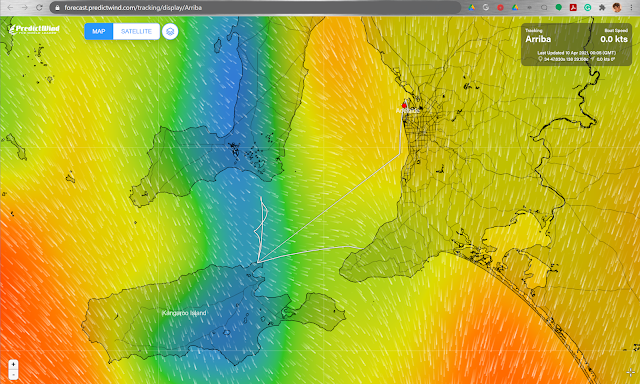Screen dimensions: 640x384
Task: Open the map layers button
Action: click(x=170, y=31)
